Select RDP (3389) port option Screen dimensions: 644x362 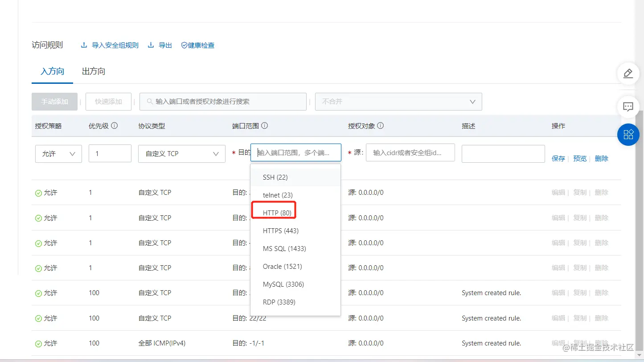[x=295, y=302]
